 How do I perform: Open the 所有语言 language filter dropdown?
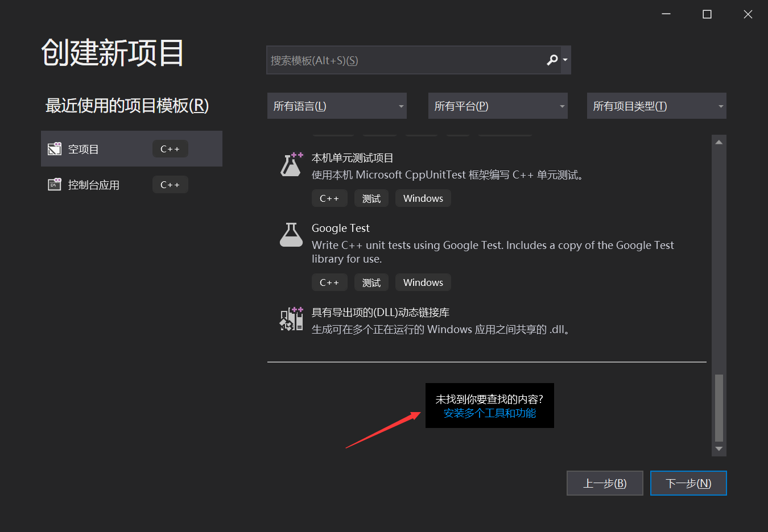[x=337, y=106]
